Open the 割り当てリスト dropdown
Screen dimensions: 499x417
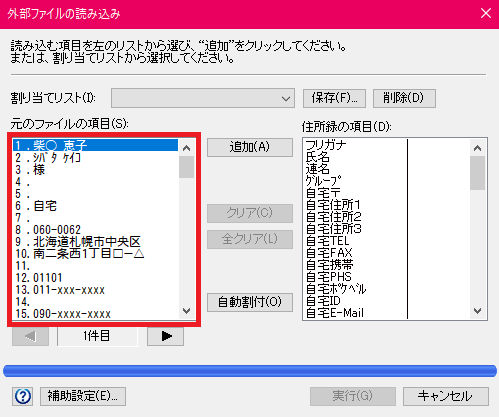click(x=203, y=98)
